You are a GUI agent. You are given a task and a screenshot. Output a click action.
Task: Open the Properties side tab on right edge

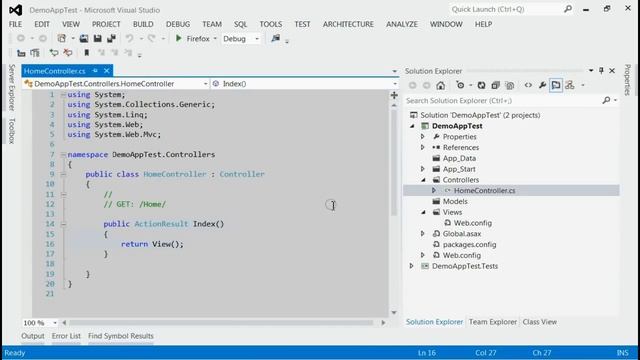coord(628,80)
